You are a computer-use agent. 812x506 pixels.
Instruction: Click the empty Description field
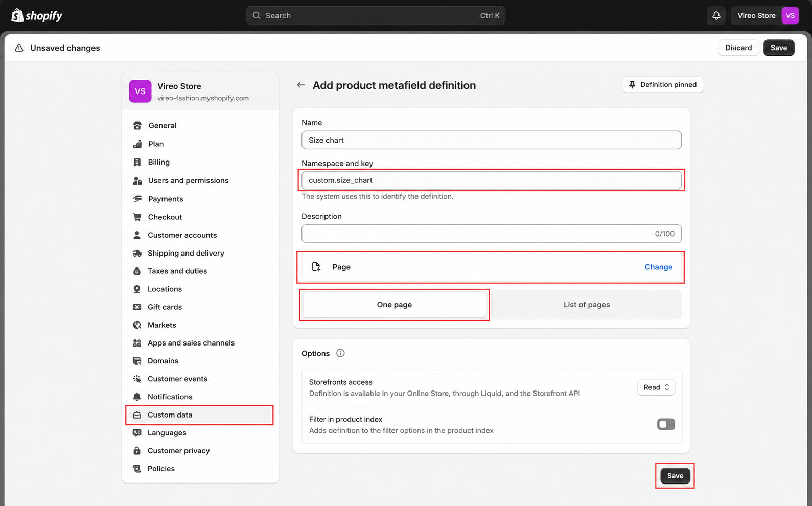[491, 234]
